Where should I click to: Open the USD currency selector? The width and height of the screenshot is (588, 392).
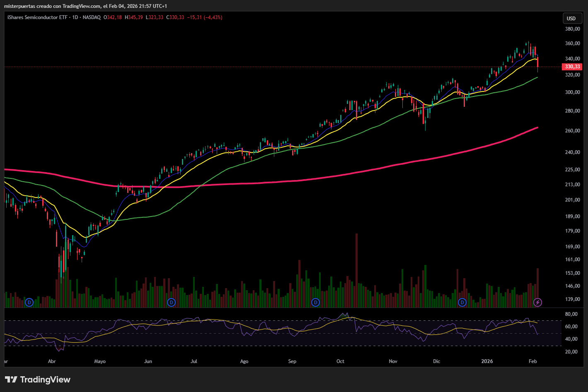pos(571,18)
